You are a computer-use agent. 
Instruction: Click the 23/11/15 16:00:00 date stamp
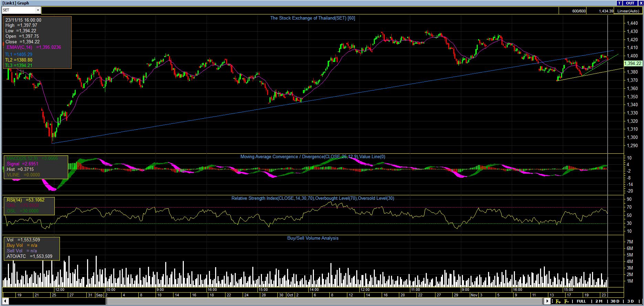[x=23, y=20]
